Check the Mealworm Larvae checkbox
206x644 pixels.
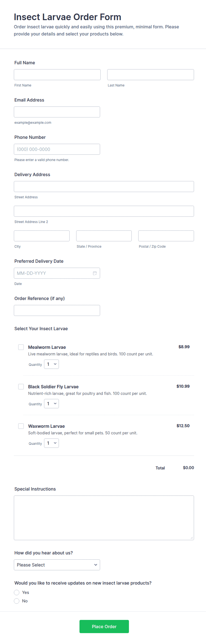(21, 347)
